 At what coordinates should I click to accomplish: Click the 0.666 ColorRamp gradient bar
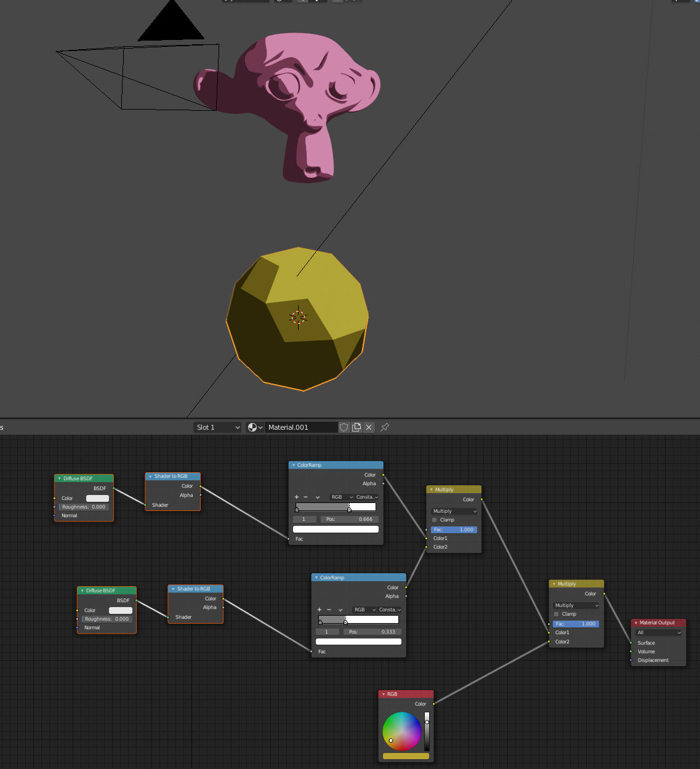point(336,507)
